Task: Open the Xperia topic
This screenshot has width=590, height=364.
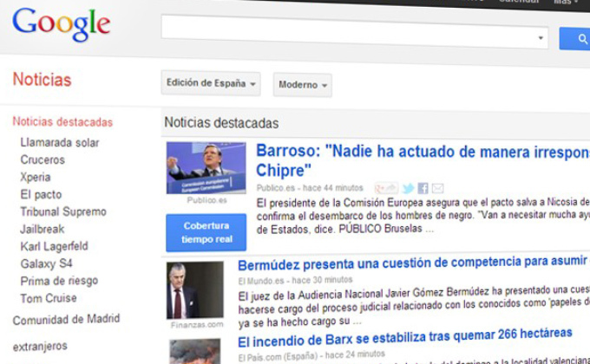Action: tap(36, 177)
